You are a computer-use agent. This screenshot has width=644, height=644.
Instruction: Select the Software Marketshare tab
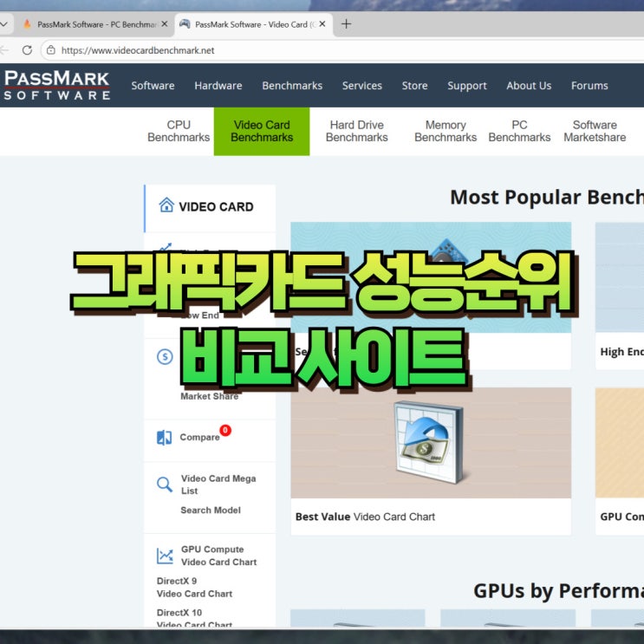pyautogui.click(x=595, y=131)
